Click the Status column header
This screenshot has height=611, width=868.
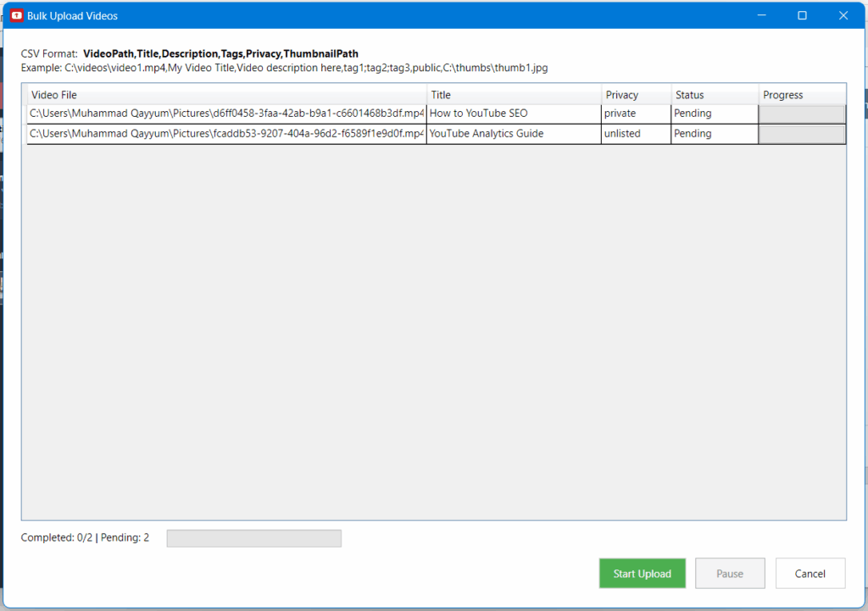pos(715,95)
